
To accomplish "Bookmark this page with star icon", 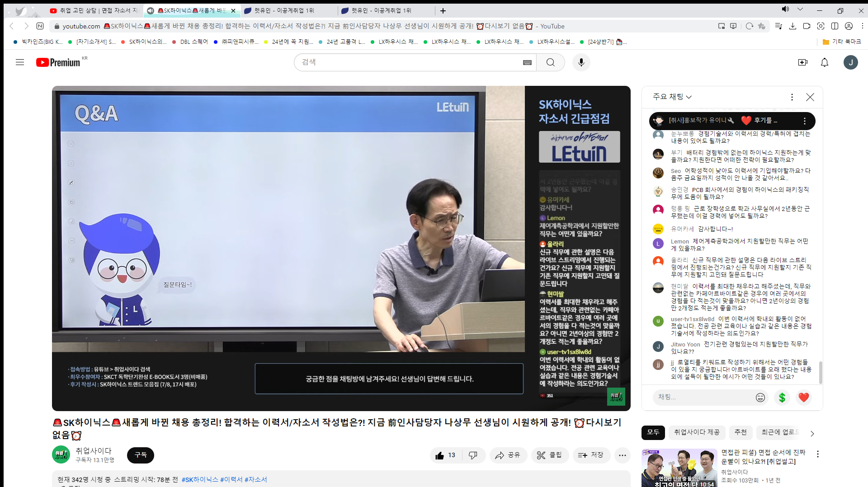I will [762, 26].
